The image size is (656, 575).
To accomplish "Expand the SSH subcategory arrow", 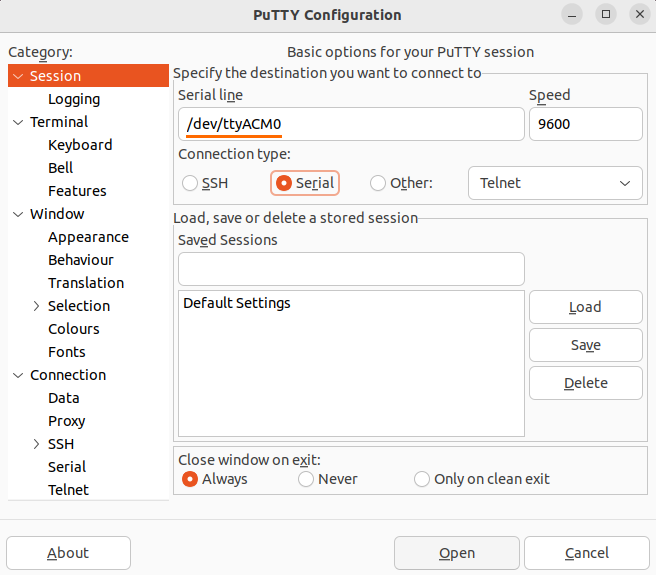I will (x=36, y=444).
